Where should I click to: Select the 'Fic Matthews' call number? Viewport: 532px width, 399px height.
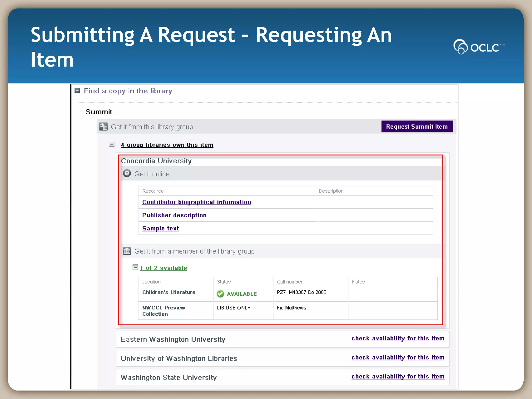point(291,308)
